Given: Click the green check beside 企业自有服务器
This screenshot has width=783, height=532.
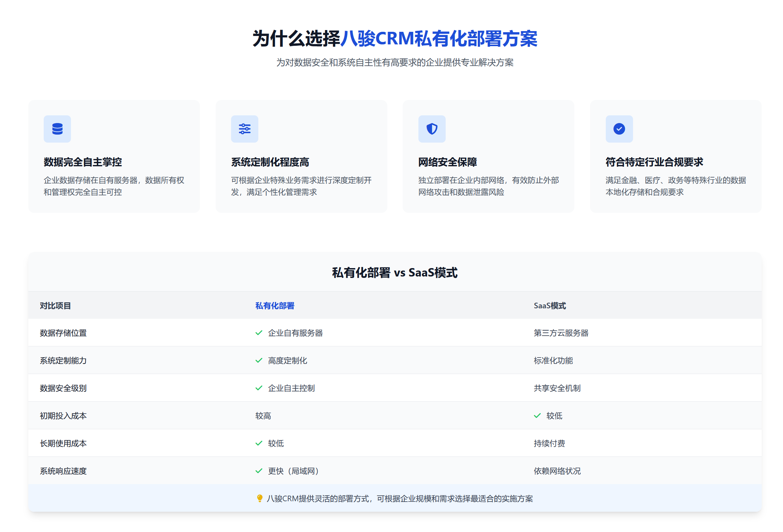Looking at the screenshot, I should pos(259,333).
